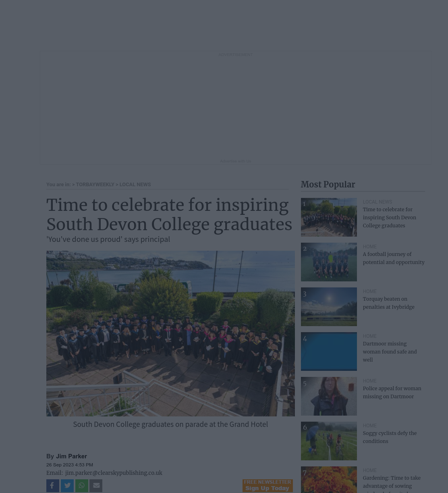This screenshot has height=493, width=448.
Task: Share article by email envelope icon
Action: [x=96, y=486]
